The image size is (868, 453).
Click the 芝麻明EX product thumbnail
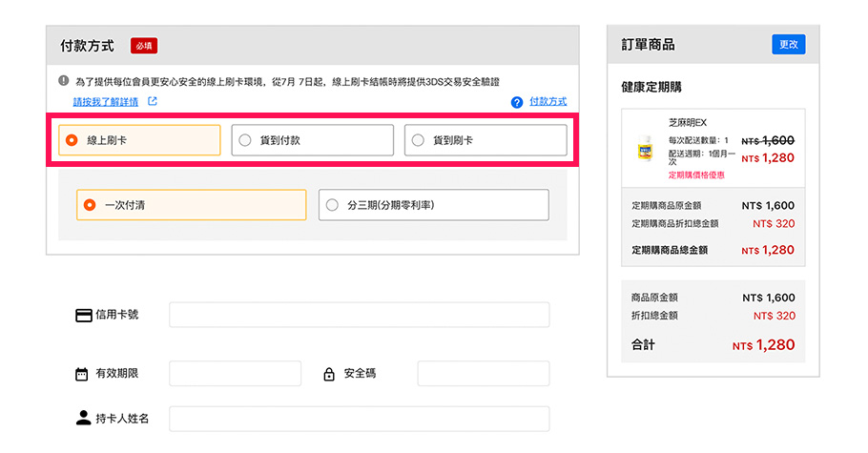pyautogui.click(x=644, y=150)
